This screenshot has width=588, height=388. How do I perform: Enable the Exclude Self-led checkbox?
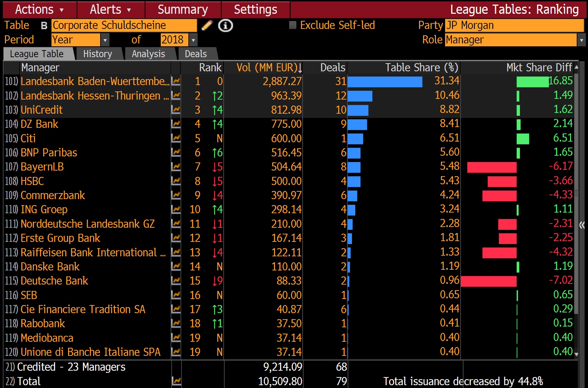292,25
